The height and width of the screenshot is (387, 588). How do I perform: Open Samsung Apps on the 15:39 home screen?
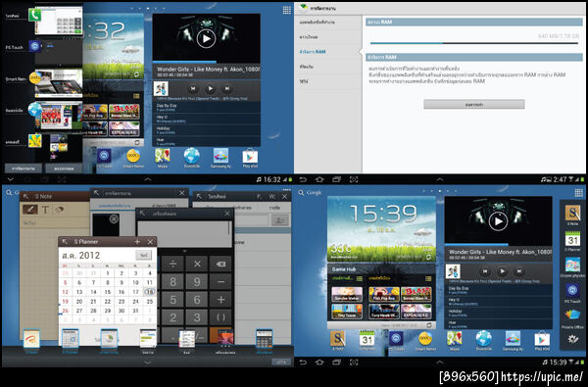(513, 339)
